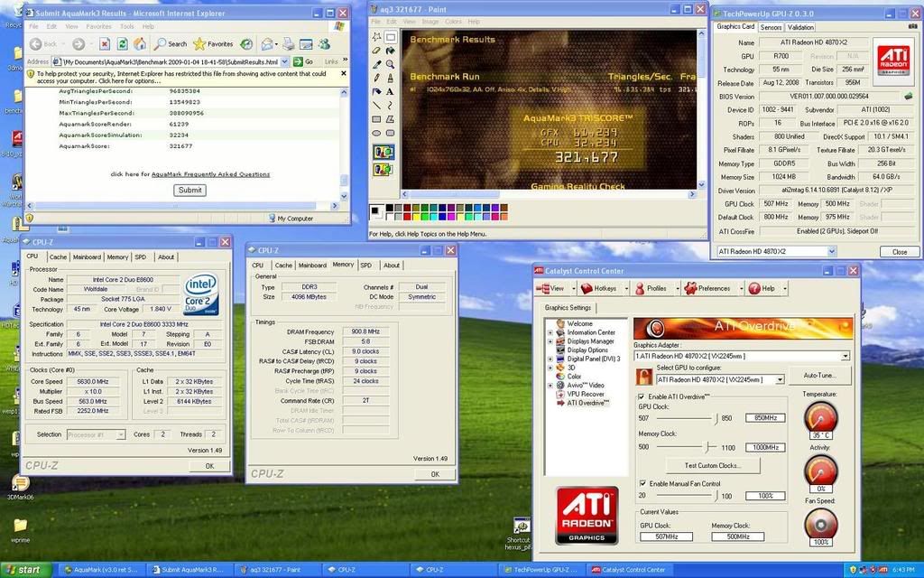Image resolution: width=924 pixels, height=578 pixels.
Task: Toggle Enable ATI Overdrive checkbox
Action: [642, 397]
